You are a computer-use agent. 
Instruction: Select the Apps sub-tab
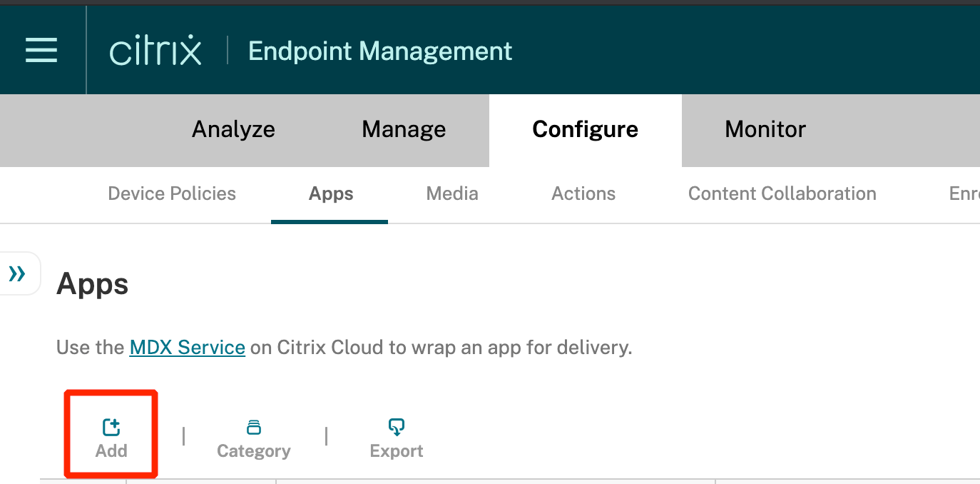(x=331, y=193)
